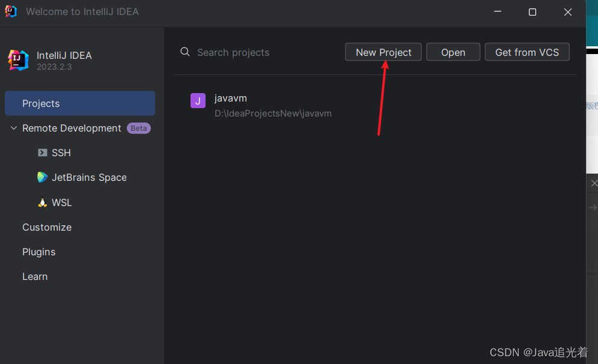Open the JetBrains Space icon
This screenshot has width=598, height=364.
click(42, 177)
